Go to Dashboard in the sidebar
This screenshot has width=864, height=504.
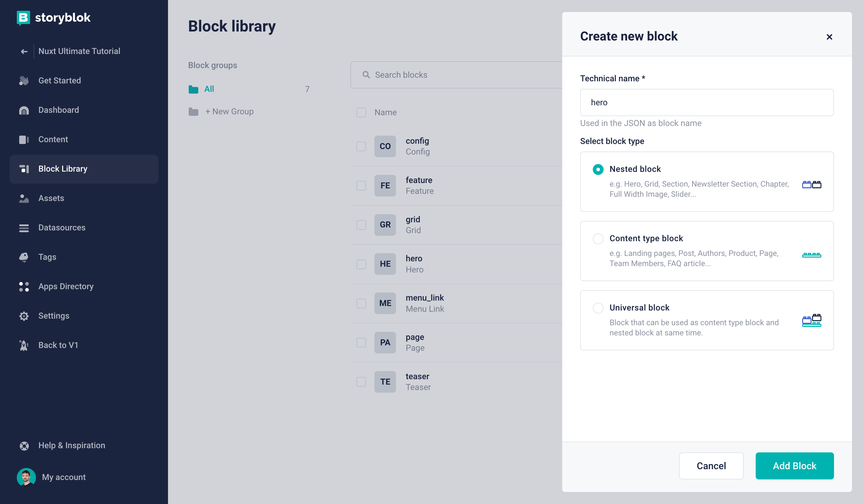[x=84, y=110]
